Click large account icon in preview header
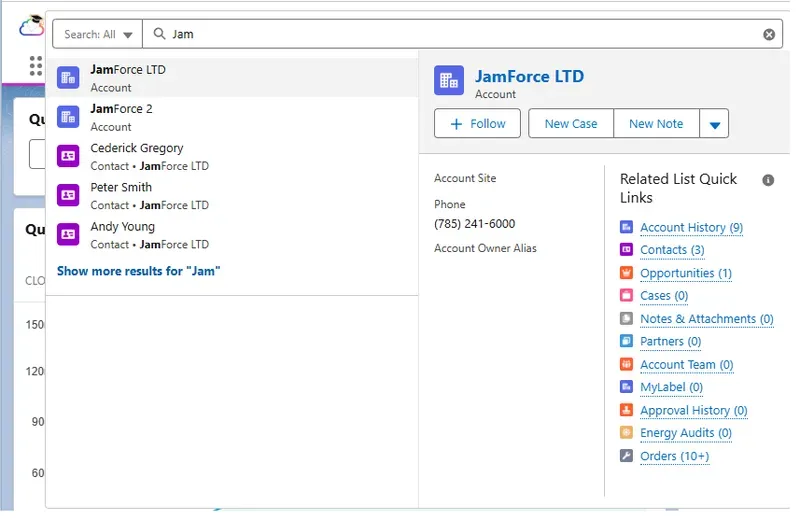Screen dimensions: 800x520 449,80
